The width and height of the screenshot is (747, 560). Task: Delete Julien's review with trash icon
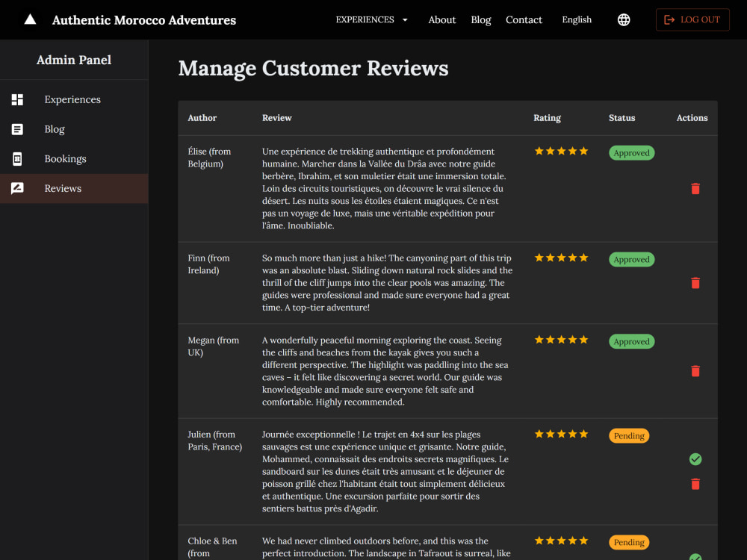(695, 484)
